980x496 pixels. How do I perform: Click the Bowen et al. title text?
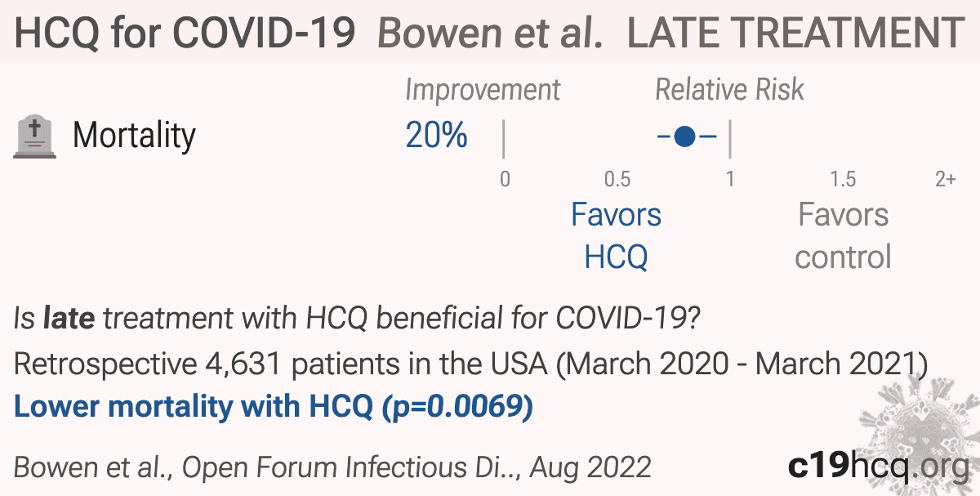tap(492, 33)
